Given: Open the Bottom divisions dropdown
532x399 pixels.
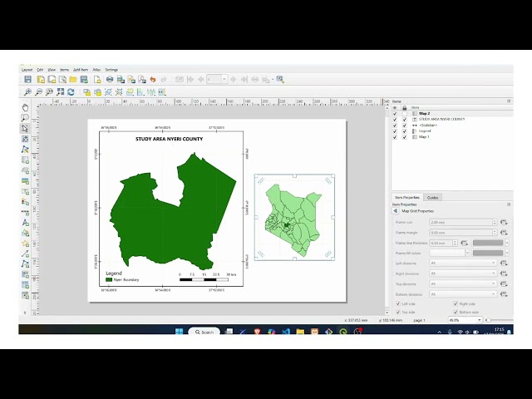Looking at the screenshot, I should pyautogui.click(x=463, y=294).
